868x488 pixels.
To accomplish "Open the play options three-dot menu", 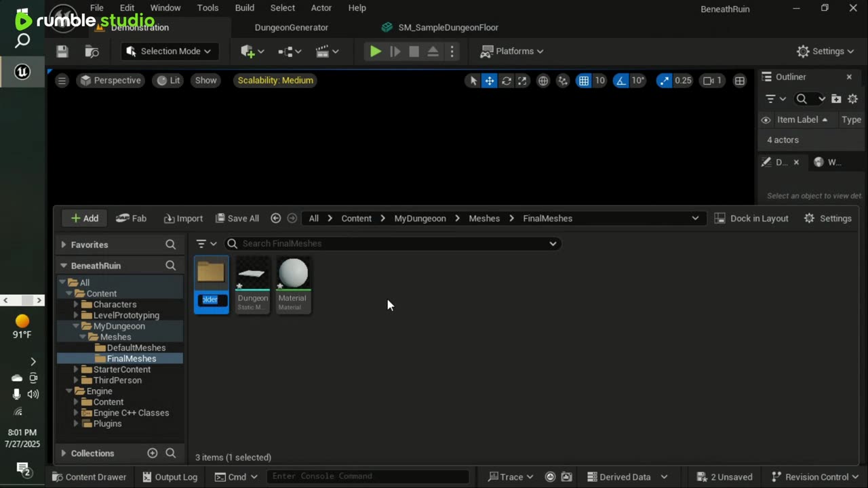I will [452, 52].
